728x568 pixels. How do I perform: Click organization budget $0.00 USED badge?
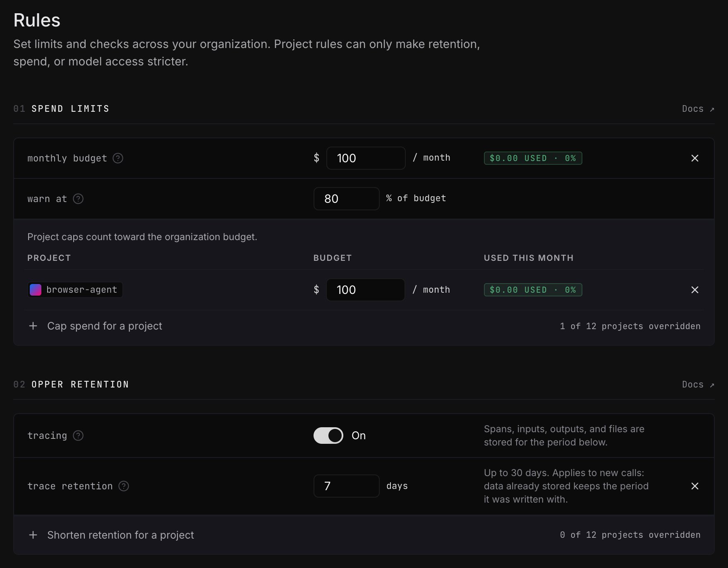coord(533,158)
